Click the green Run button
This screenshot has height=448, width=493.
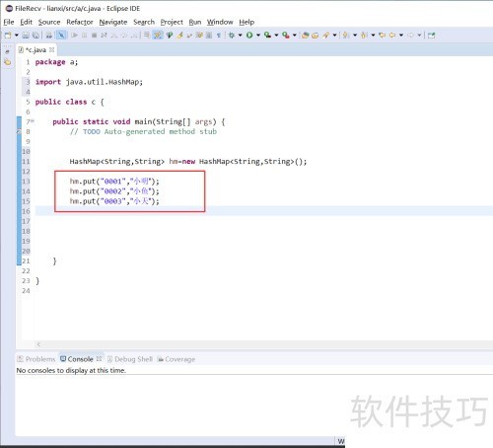pos(249,36)
